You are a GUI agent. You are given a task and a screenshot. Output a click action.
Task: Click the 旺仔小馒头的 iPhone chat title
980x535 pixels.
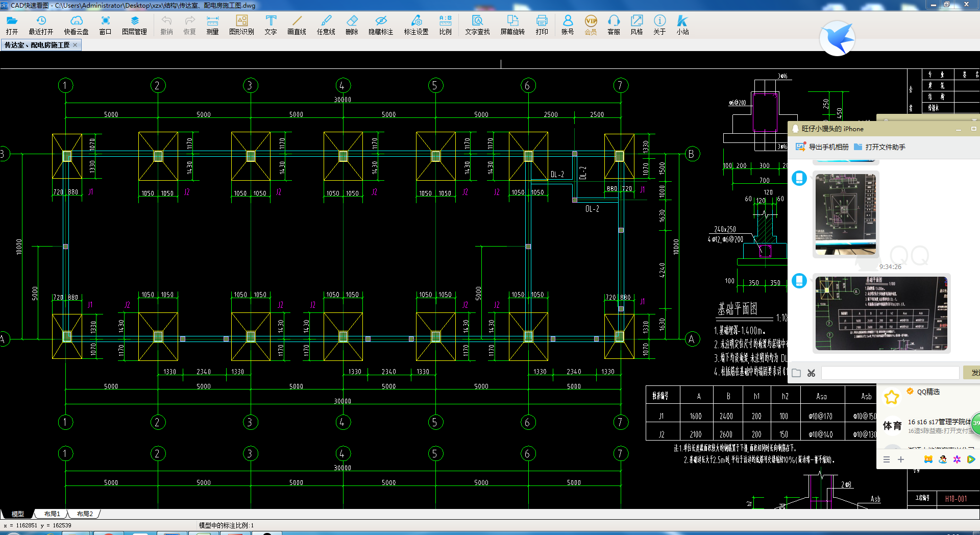[832, 129]
